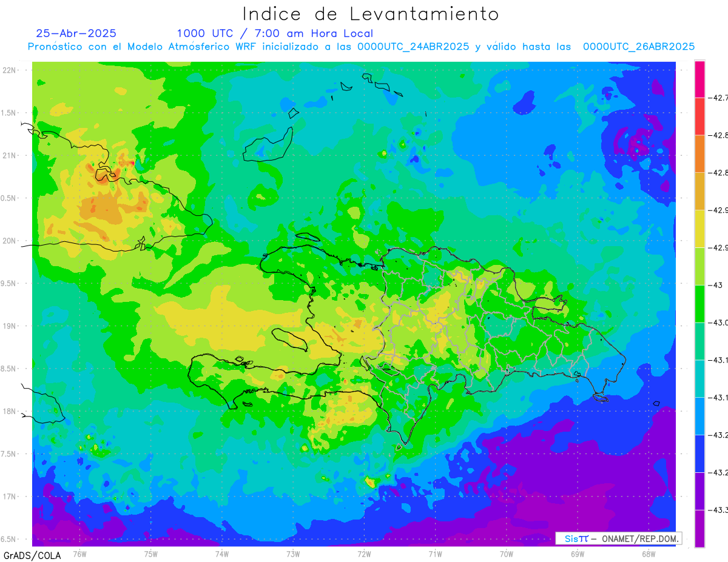728x562 pixels.
Task: Click the bottom purple swatch of the color bar
Action: point(699,528)
